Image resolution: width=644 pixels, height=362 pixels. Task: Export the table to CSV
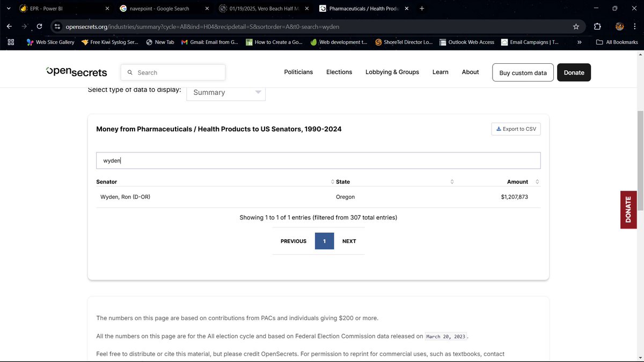516,129
